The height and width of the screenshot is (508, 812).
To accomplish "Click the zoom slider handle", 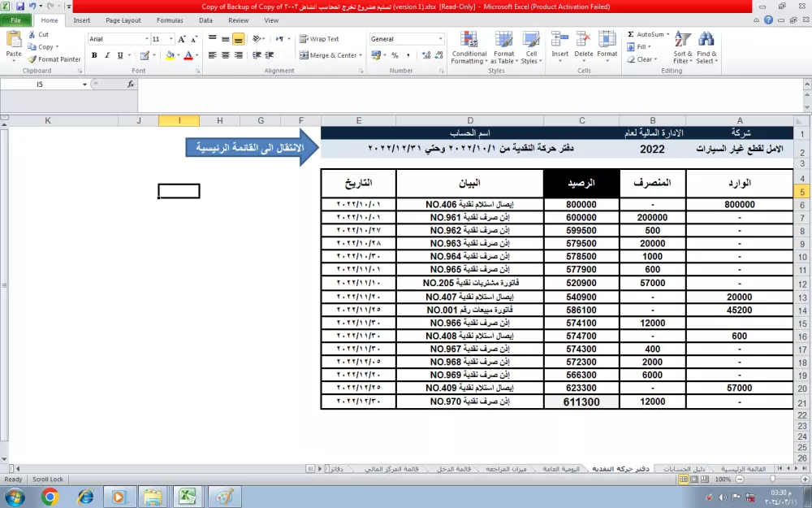I will [x=772, y=479].
